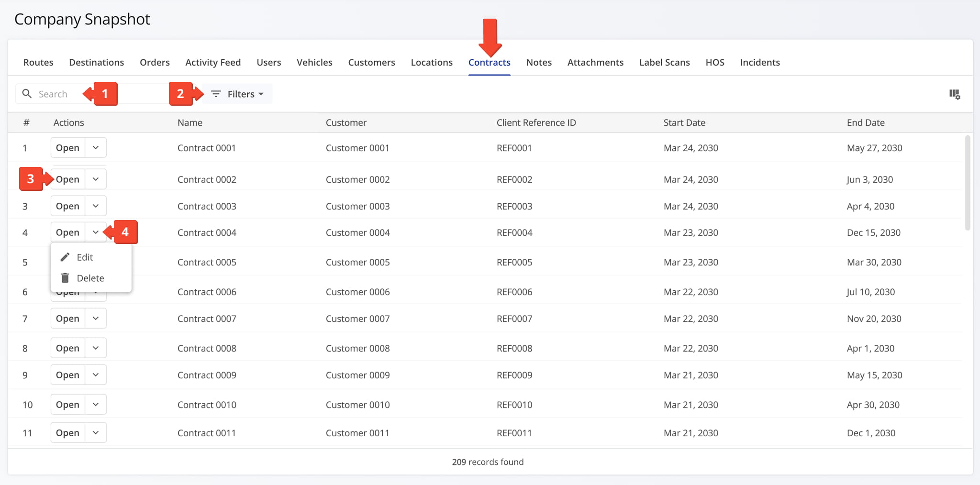Click the Client Reference ID header
Screen dimensions: 980x485
point(536,122)
